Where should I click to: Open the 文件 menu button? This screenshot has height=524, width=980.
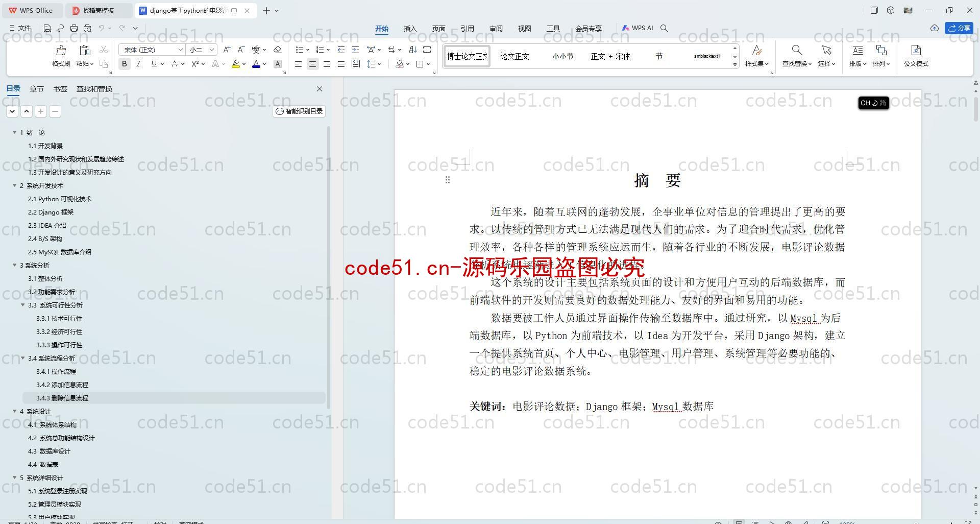pyautogui.click(x=20, y=29)
